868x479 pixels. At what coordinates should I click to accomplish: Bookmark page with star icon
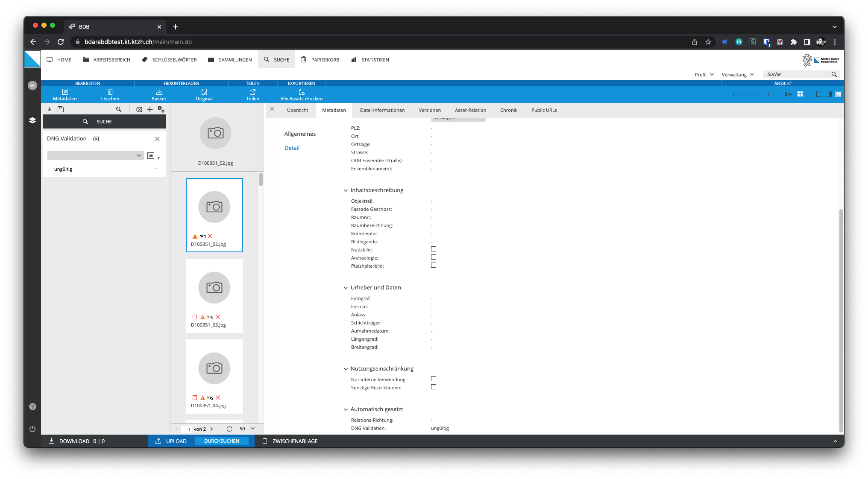coord(708,42)
